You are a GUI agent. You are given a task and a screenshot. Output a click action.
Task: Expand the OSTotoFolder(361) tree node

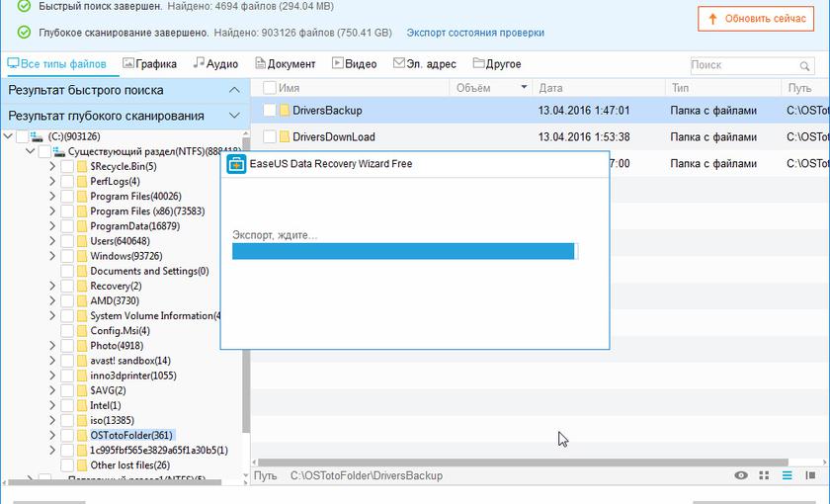(51, 435)
